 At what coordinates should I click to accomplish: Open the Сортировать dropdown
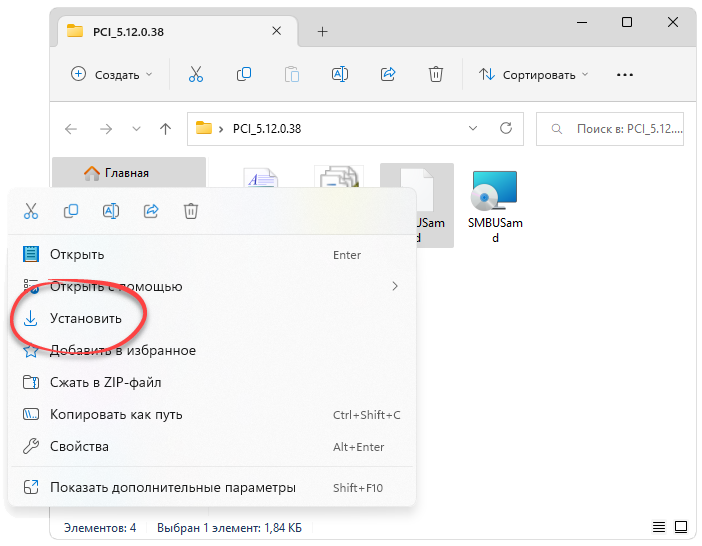point(533,75)
